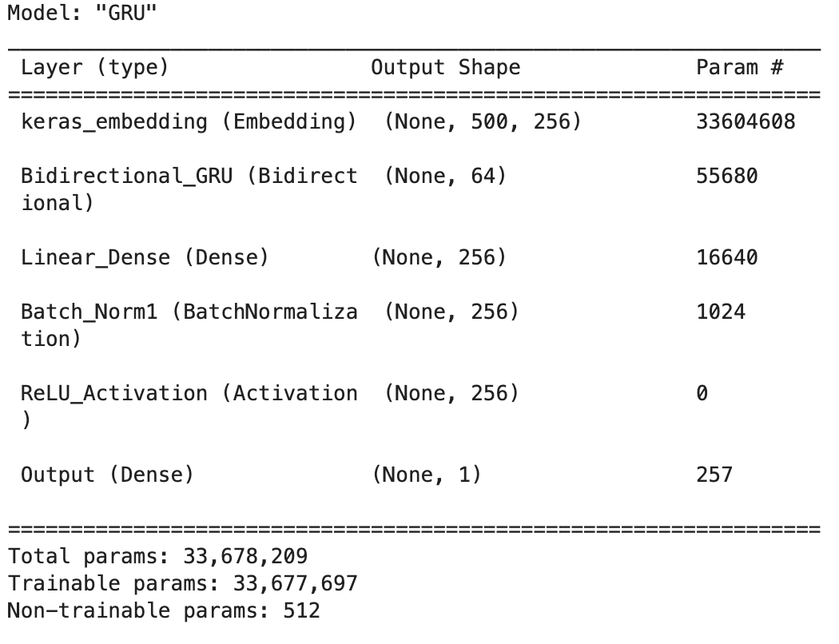Click the Linear_Dense (Dense) layer name
839x644 pixels.
[x=145, y=257]
